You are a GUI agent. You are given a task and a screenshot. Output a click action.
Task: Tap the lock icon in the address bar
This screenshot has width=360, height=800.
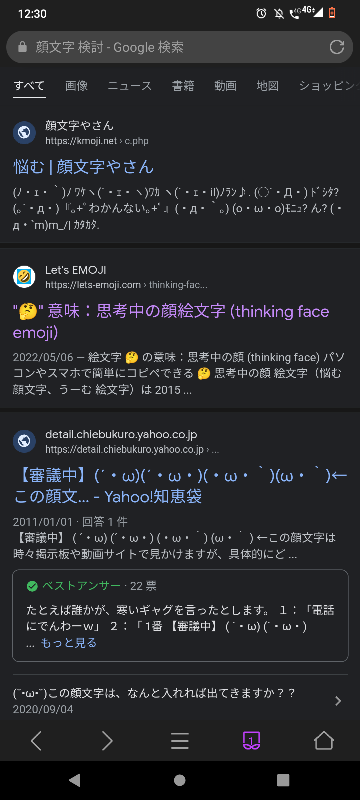point(21,47)
